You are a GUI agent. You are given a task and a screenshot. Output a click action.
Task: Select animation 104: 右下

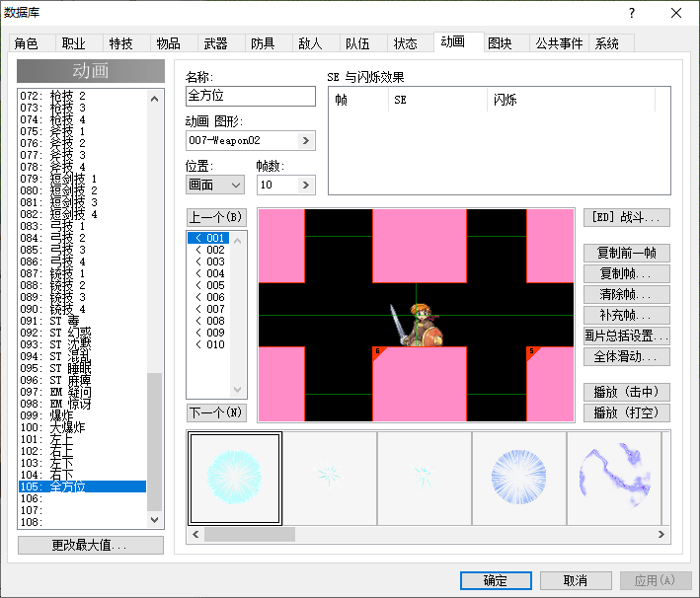83,475
